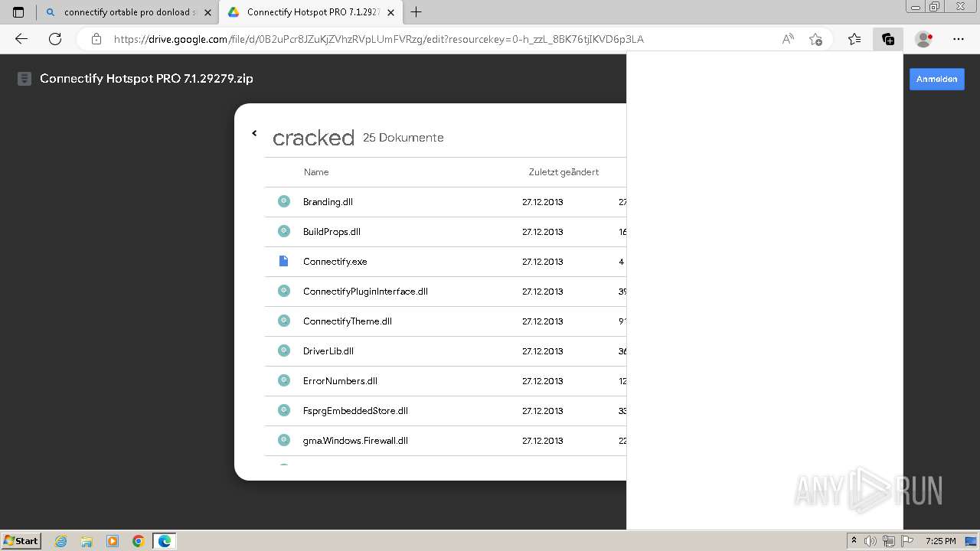This screenshot has height=551, width=980.
Task: Click the back arrow beside cracked folder
Action: point(254,133)
